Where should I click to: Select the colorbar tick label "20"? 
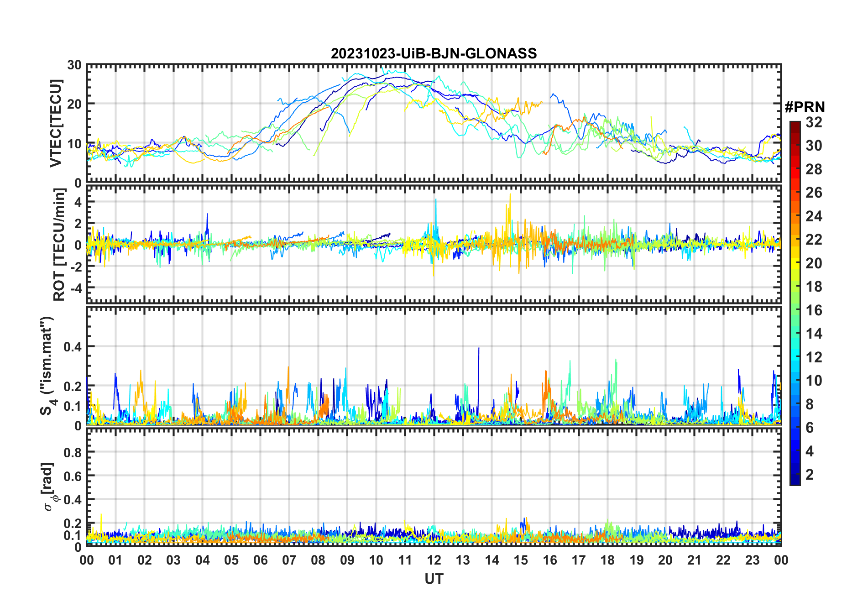point(814,263)
